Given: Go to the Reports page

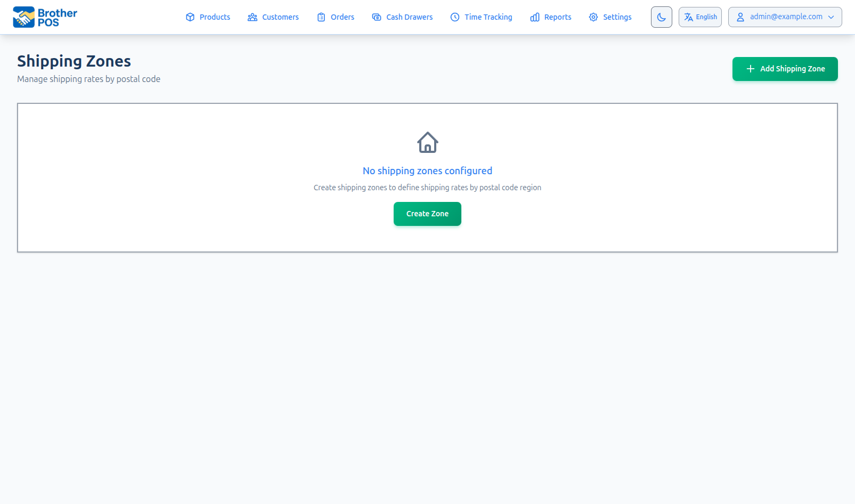Looking at the screenshot, I should click(x=557, y=17).
